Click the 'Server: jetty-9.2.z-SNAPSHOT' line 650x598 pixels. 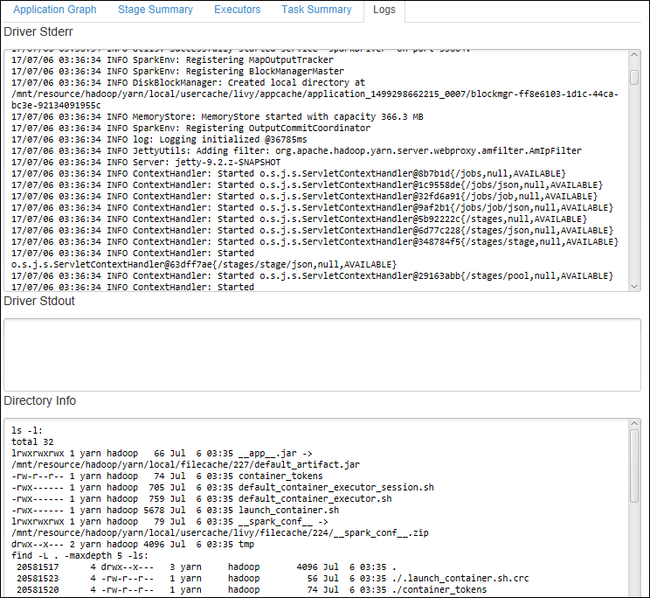[146, 162]
